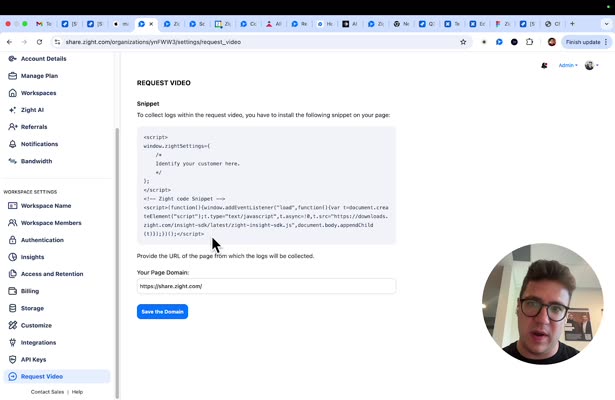Open Insights settings

coord(26,257)
